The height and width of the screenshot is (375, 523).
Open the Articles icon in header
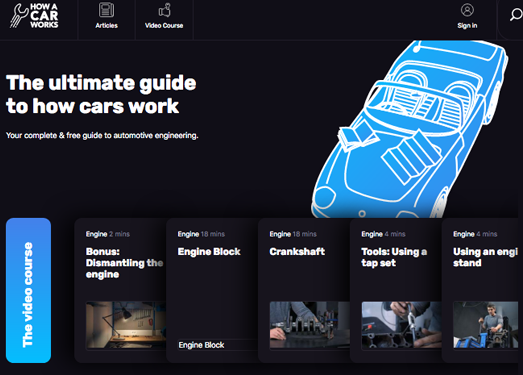pos(106,10)
